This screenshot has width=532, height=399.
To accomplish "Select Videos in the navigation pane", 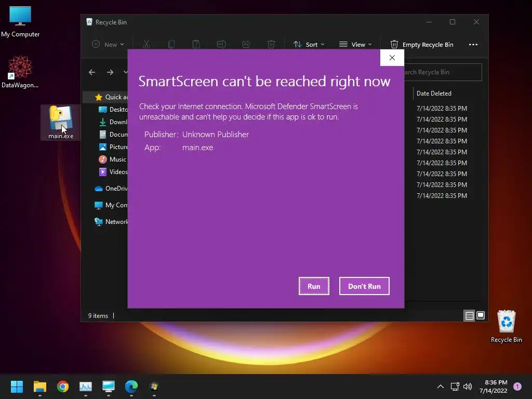I will tap(113, 171).
